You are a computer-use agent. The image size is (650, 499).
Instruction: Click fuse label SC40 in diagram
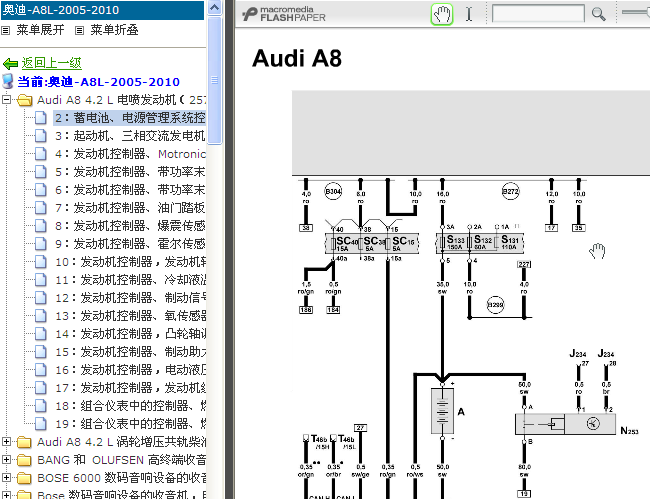click(x=346, y=241)
